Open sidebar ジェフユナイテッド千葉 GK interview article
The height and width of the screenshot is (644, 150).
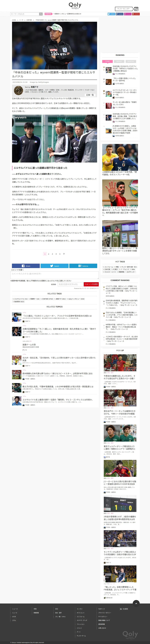point(120,198)
